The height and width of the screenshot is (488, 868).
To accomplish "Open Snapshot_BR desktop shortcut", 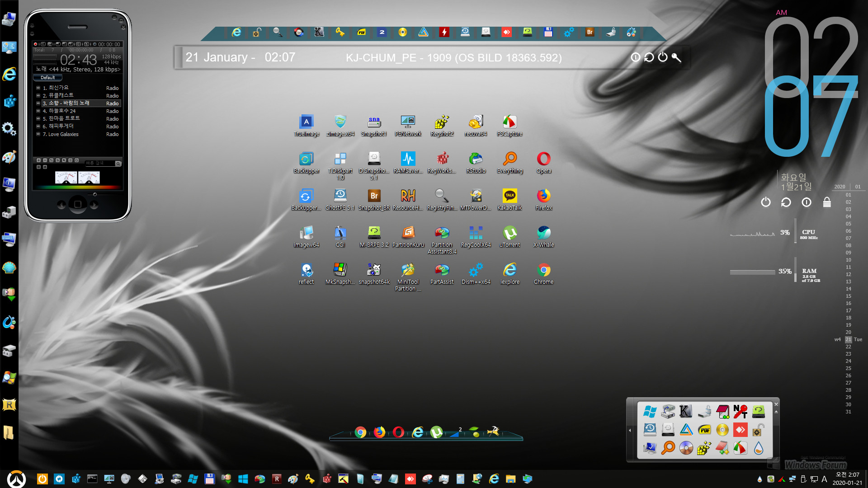I will coord(374,199).
